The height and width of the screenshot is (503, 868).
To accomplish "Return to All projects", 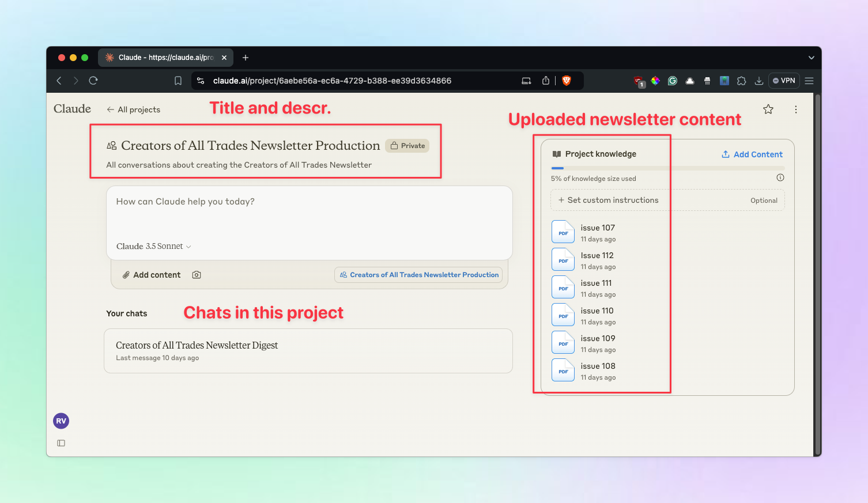I will pos(134,109).
